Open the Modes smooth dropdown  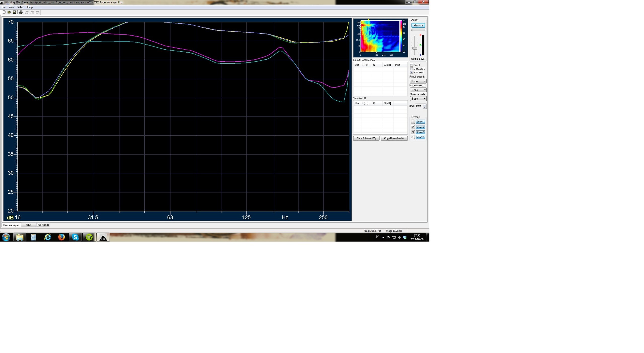click(x=418, y=90)
